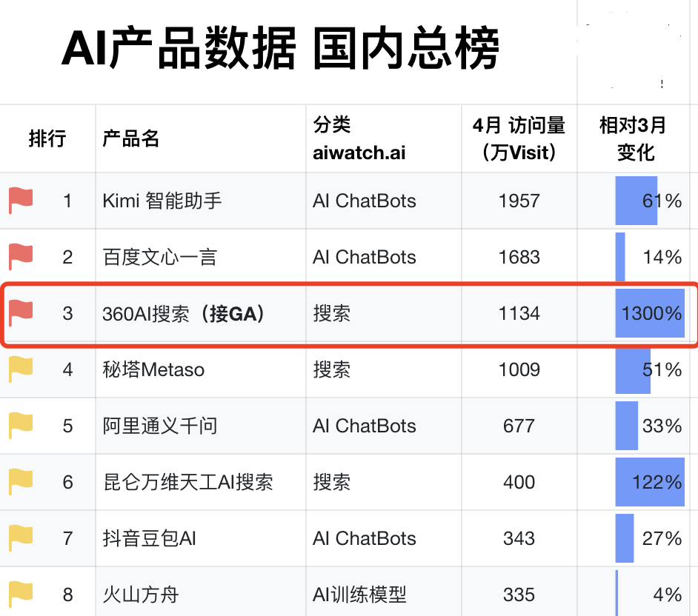This screenshot has width=698, height=616.
Task: Click the yellow flag beside rank 7
Action: [x=21, y=538]
